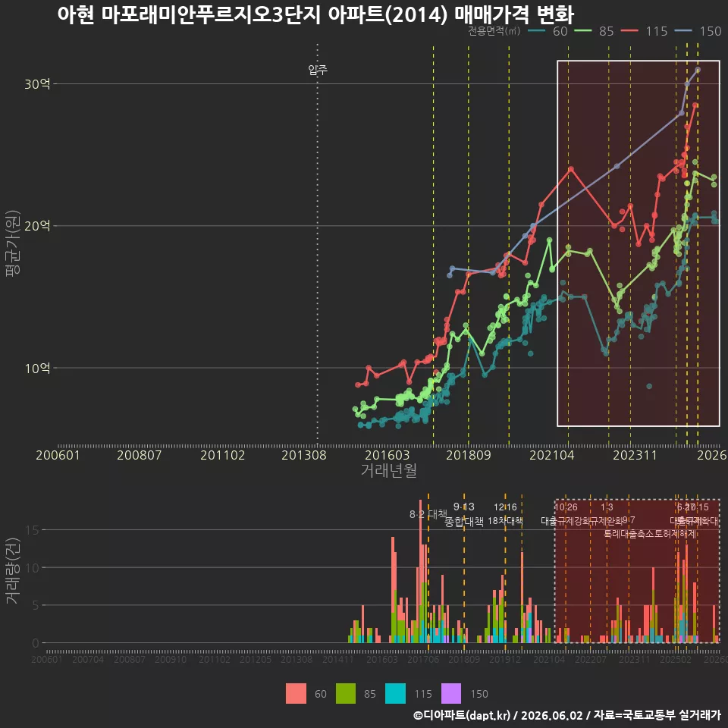Click the 자료=국토교통부 실거래가 footer text
The image size is (728, 728).
[657, 715]
